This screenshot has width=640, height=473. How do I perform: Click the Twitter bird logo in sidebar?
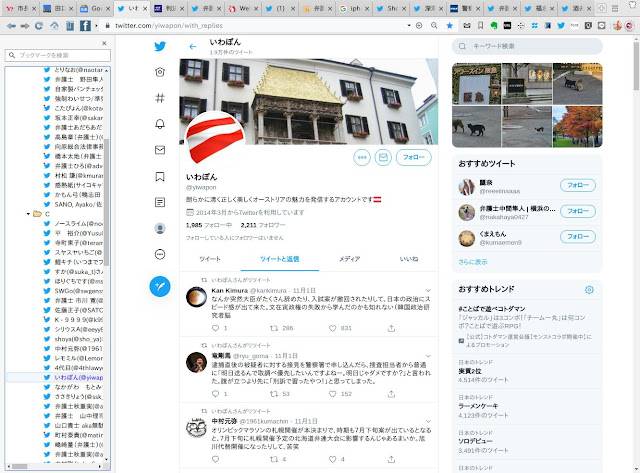[x=160, y=46]
